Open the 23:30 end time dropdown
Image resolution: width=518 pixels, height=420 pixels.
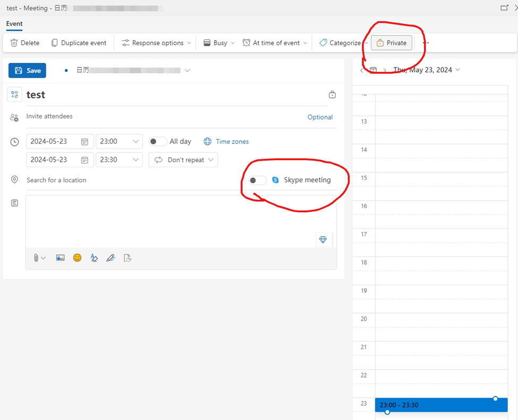point(119,160)
